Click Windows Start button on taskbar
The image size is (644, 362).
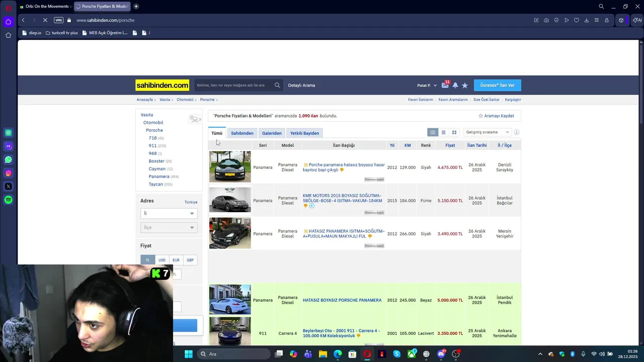[x=188, y=354]
